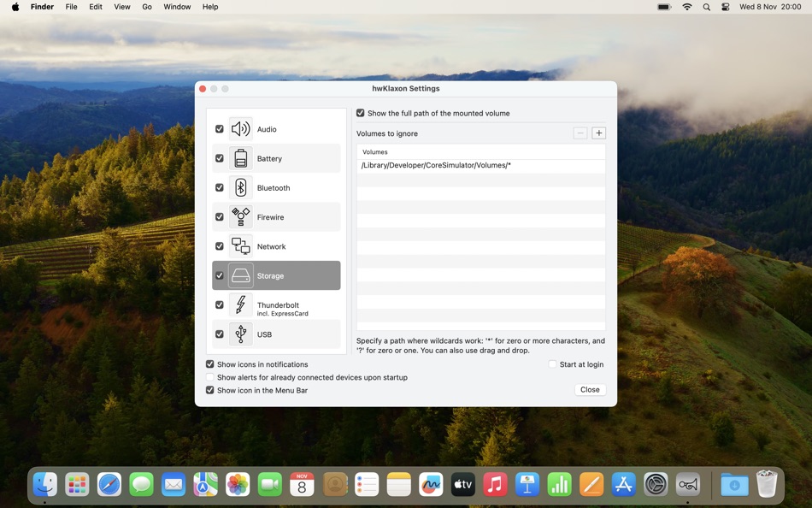Open Control Center in menu bar
Image resolution: width=812 pixels, height=508 pixels.
click(726, 7)
